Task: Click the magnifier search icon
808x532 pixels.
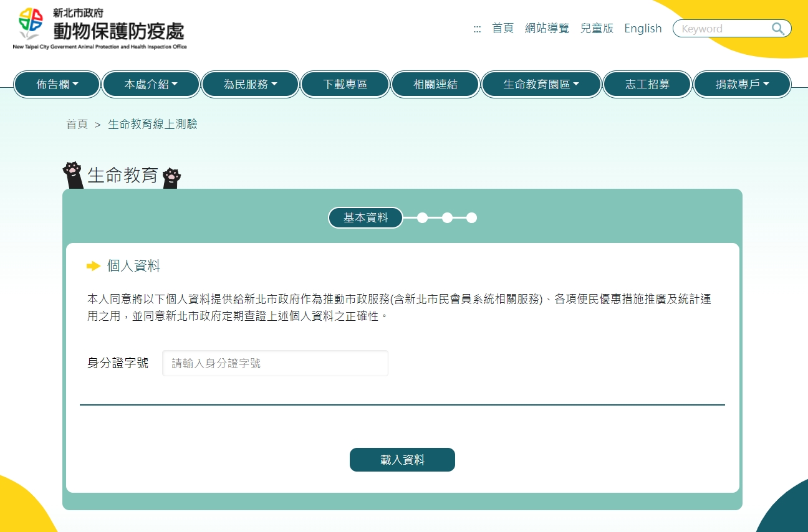Action: [777, 29]
